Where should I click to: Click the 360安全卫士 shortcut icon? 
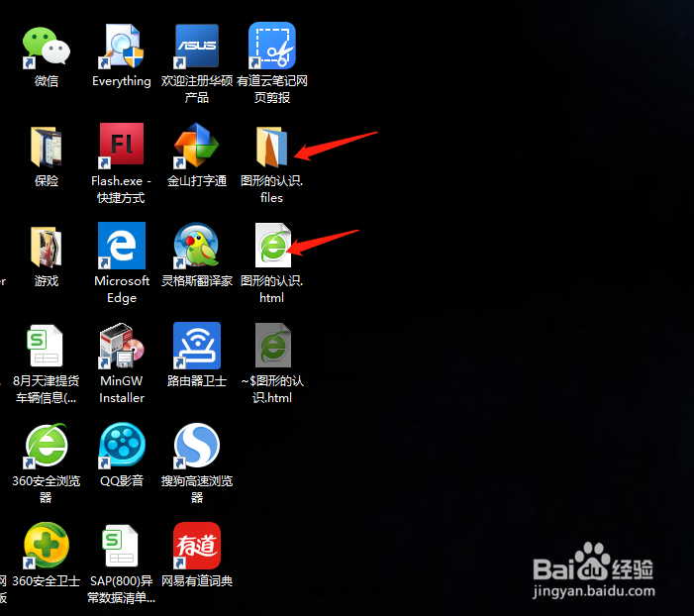point(46,546)
